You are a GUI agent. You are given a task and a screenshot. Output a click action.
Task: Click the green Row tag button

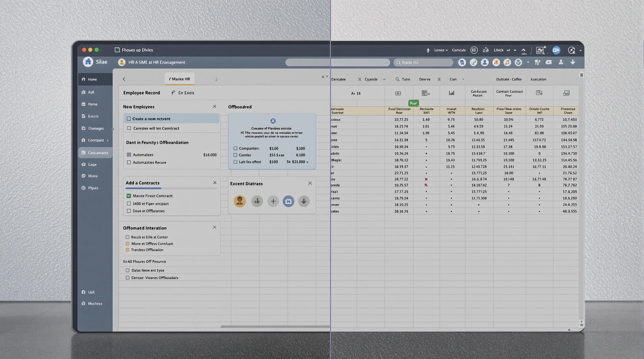(x=413, y=103)
